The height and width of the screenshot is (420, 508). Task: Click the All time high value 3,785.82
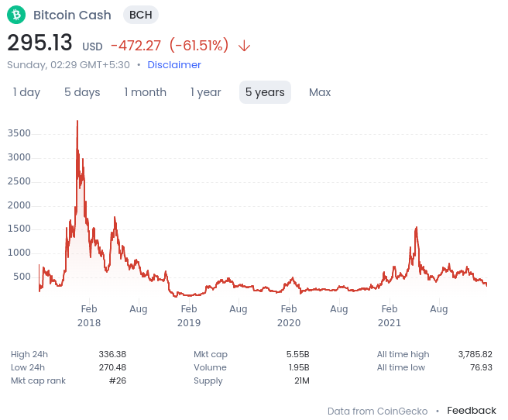[475, 354]
